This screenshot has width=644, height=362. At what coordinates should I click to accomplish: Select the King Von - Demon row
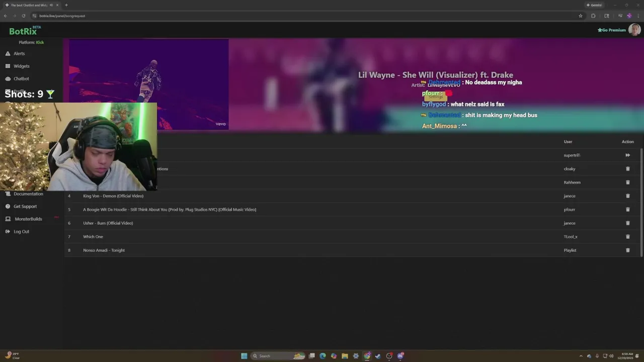[352, 196]
